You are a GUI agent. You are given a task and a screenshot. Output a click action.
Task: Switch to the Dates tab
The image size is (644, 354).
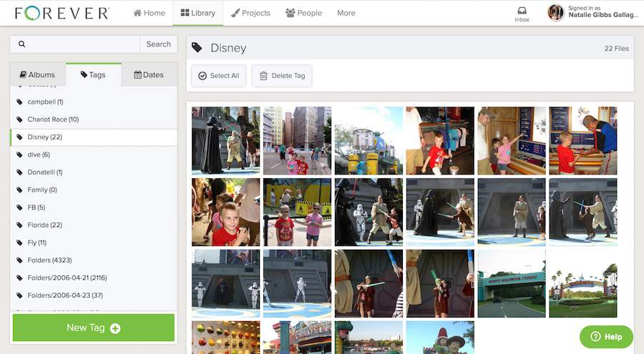point(149,75)
